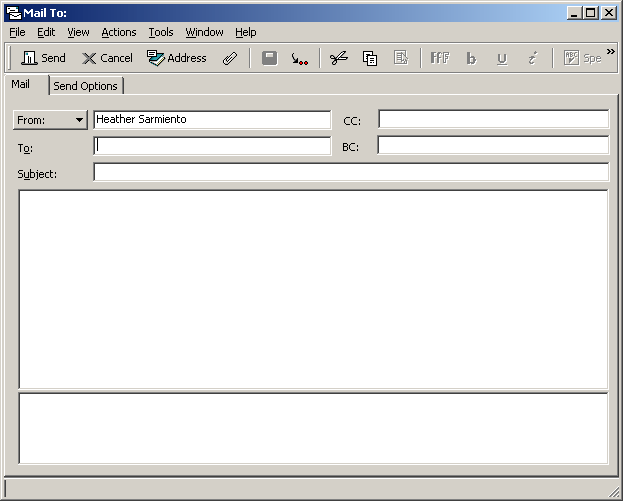
Task: Click the Mail To window icon in title bar
Action: point(14,13)
